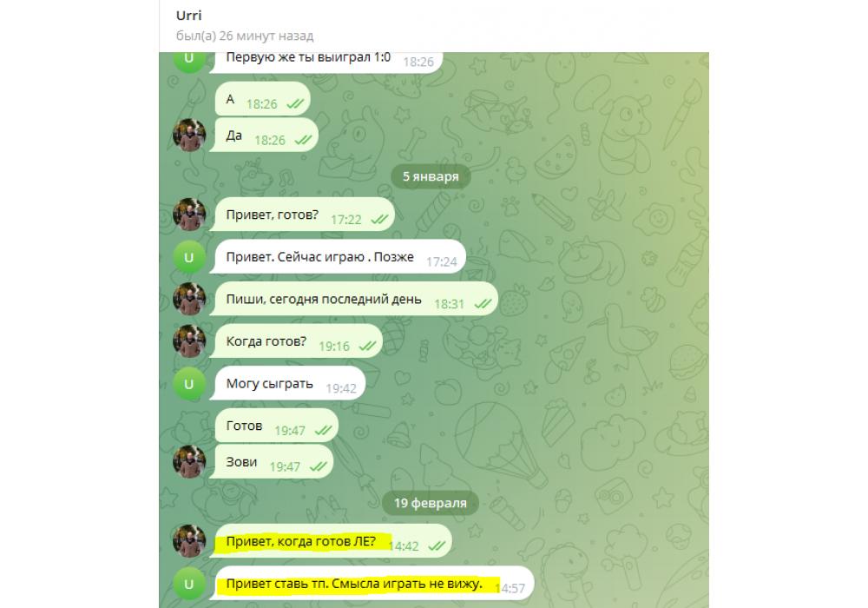Click the '19 февраля' date badge
868x608 pixels.
coord(431,504)
